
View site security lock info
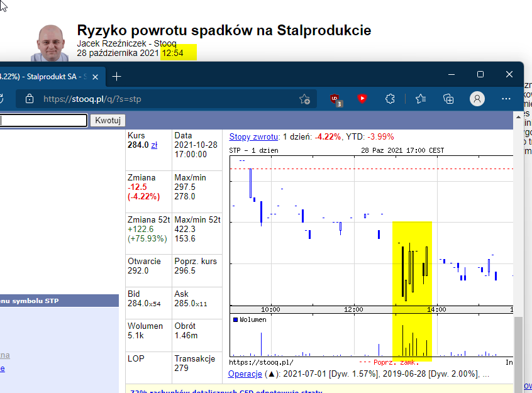[30, 99]
